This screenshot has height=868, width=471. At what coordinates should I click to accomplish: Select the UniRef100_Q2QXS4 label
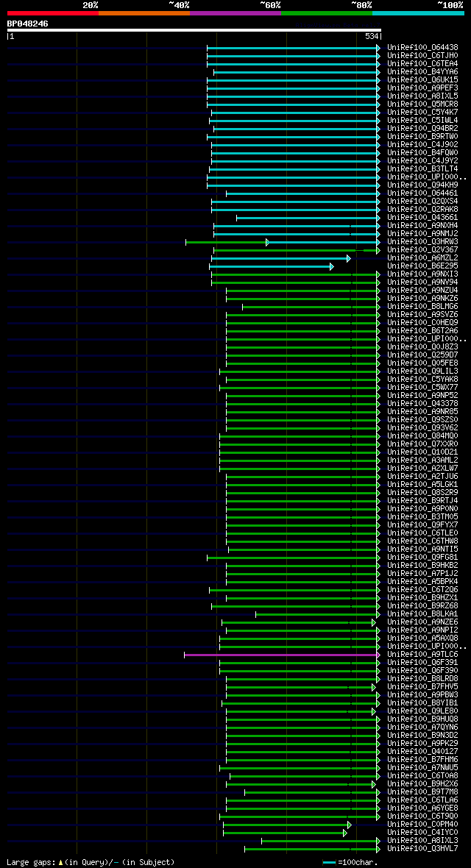422,202
